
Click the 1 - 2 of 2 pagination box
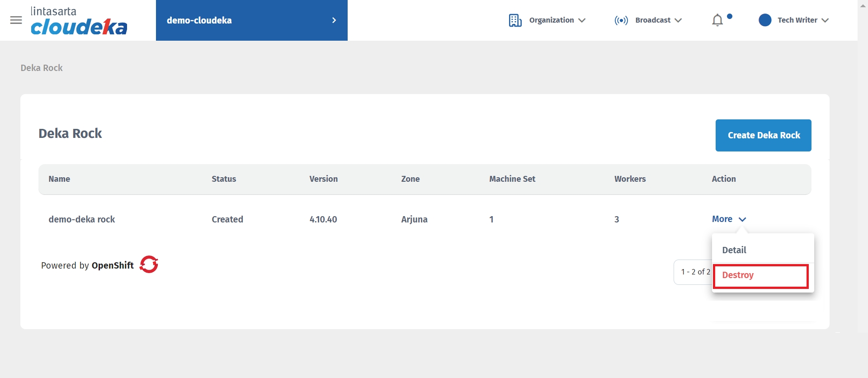(693, 272)
